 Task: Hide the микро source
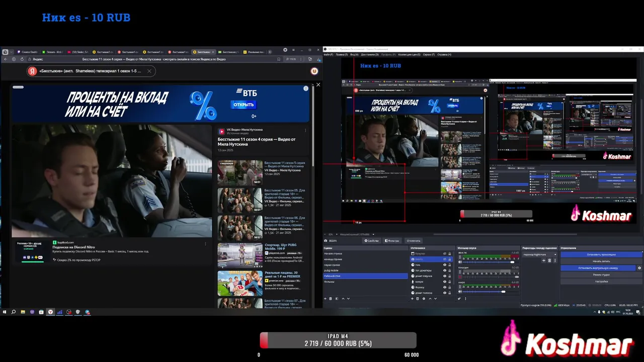[x=445, y=282]
